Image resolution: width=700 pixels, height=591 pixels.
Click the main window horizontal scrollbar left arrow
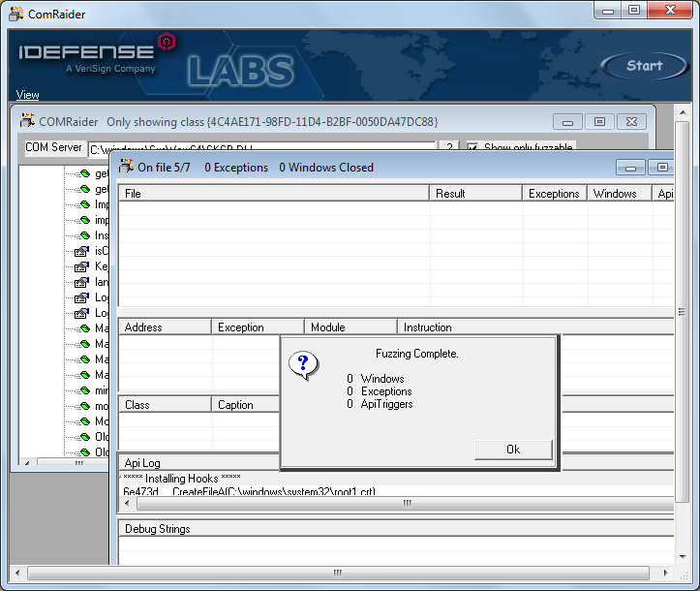pyautogui.click(x=17, y=573)
